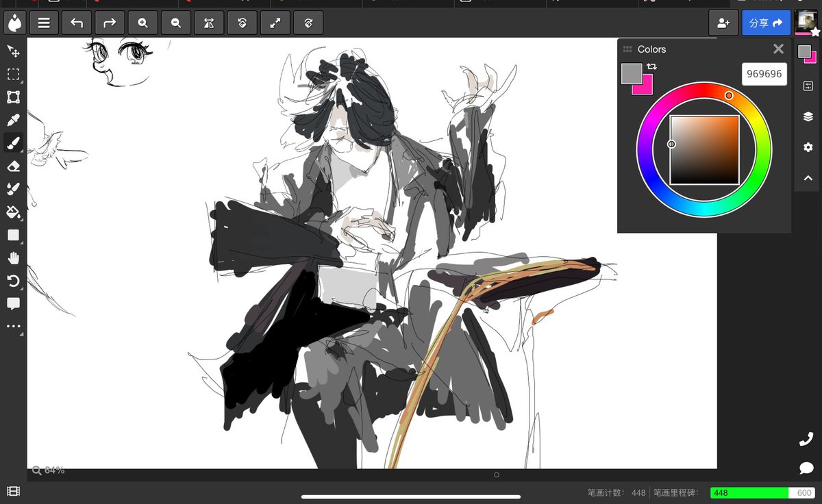The height and width of the screenshot is (504, 822).
Task: Click the 笔画里程碑 milestone label
Action: pyautogui.click(x=676, y=493)
